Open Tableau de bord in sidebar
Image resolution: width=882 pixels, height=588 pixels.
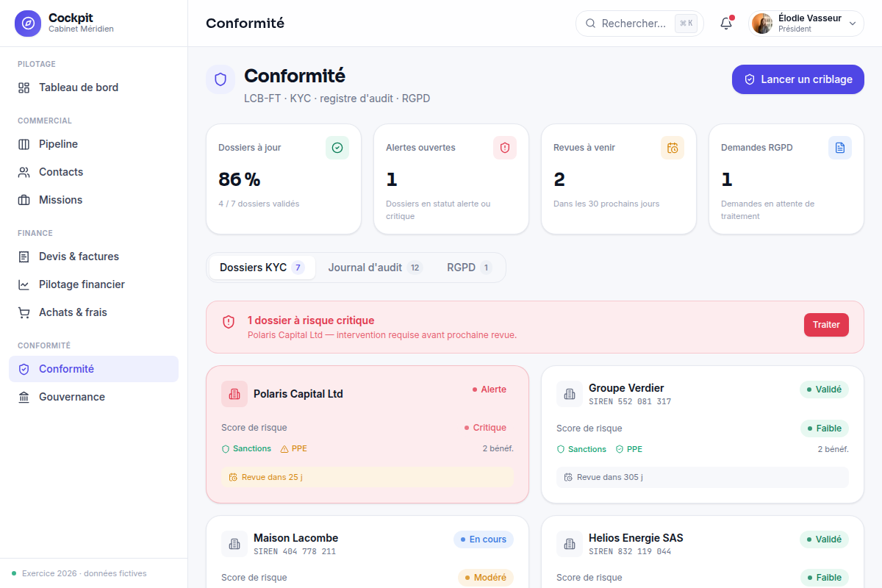[x=93, y=87]
